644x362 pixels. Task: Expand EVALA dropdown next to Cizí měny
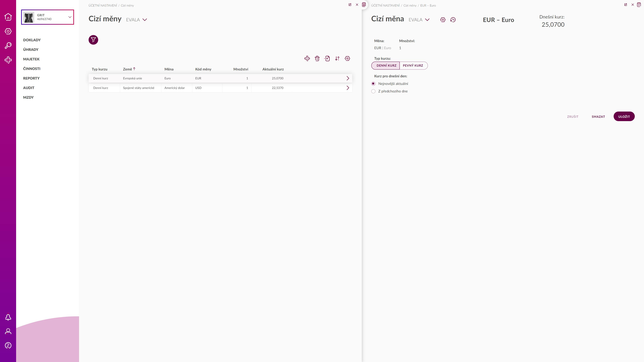tap(144, 20)
